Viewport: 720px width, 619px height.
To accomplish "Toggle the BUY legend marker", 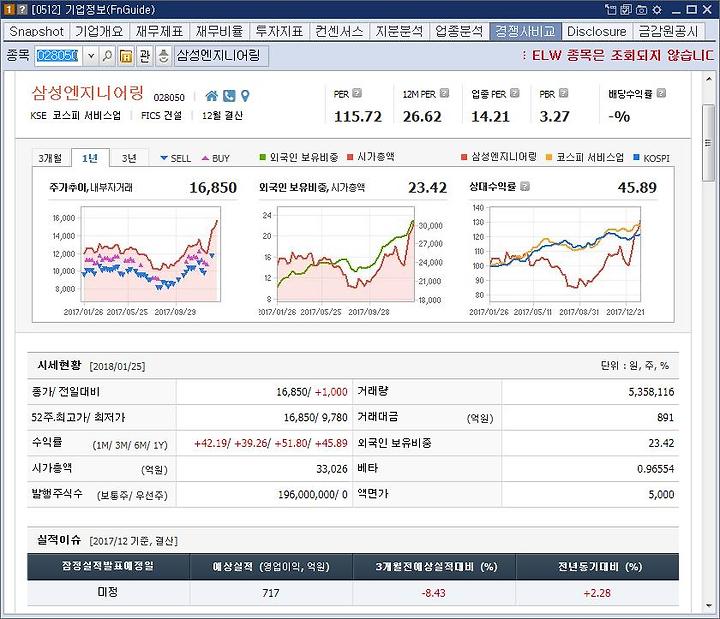I will [x=216, y=158].
